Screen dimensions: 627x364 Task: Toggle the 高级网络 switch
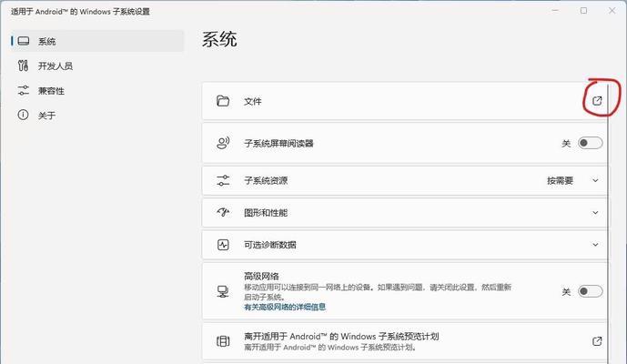(x=590, y=291)
